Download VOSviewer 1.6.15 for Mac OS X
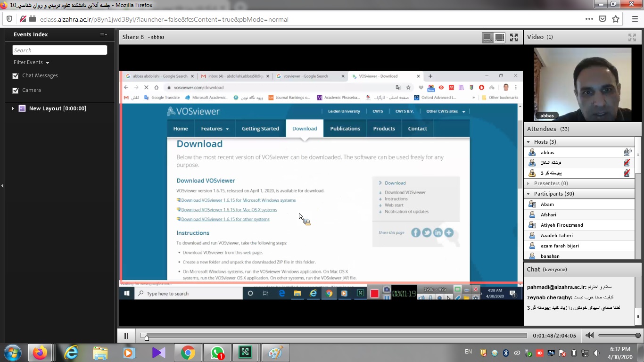644x362 pixels. [229, 210]
